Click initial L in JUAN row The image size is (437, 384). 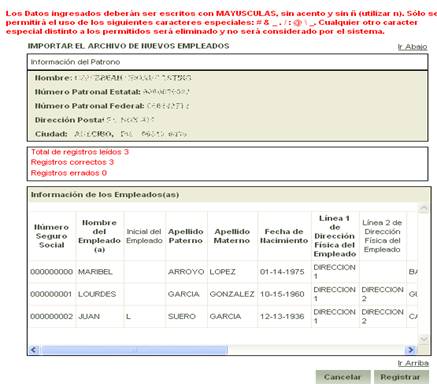128,317
